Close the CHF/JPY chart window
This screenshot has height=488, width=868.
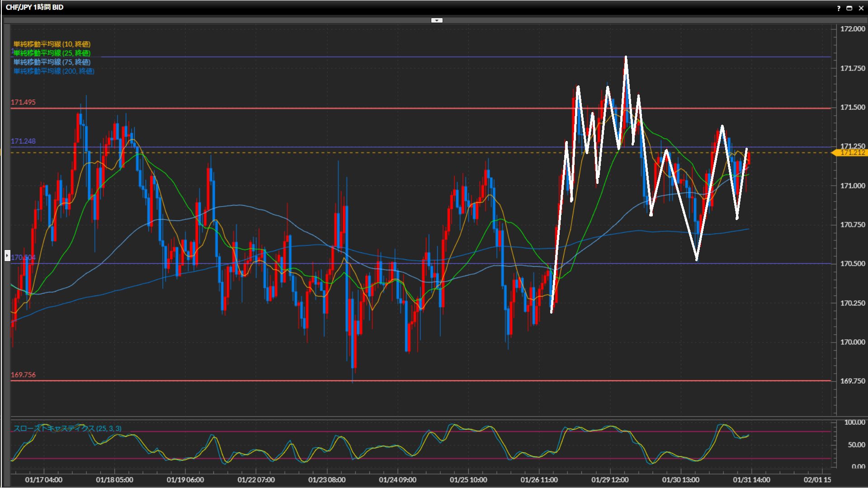[x=861, y=8]
